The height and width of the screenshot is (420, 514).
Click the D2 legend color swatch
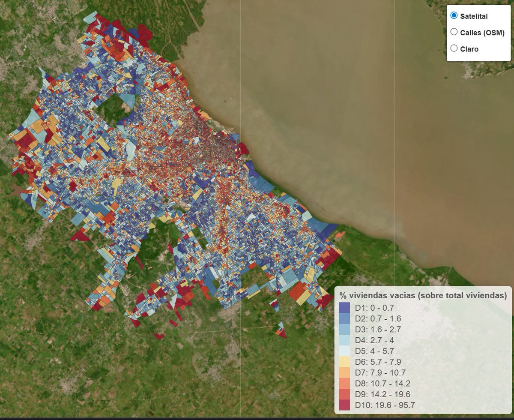click(x=344, y=318)
